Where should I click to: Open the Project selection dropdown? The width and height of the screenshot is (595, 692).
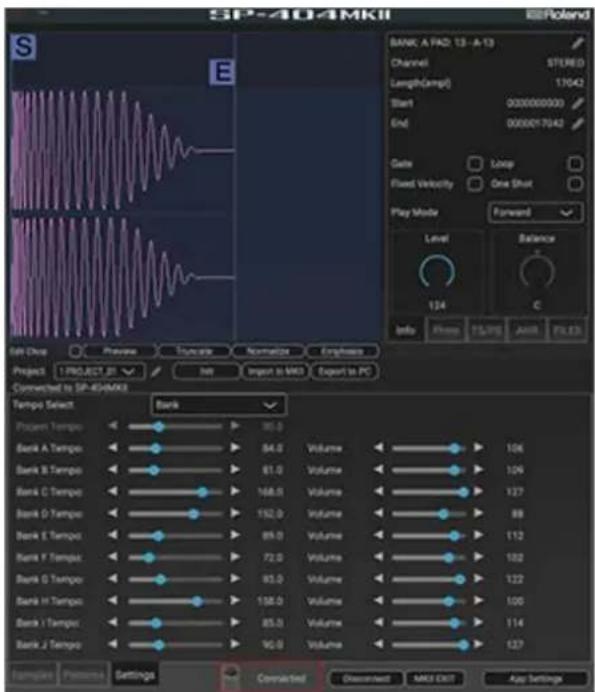[99, 372]
